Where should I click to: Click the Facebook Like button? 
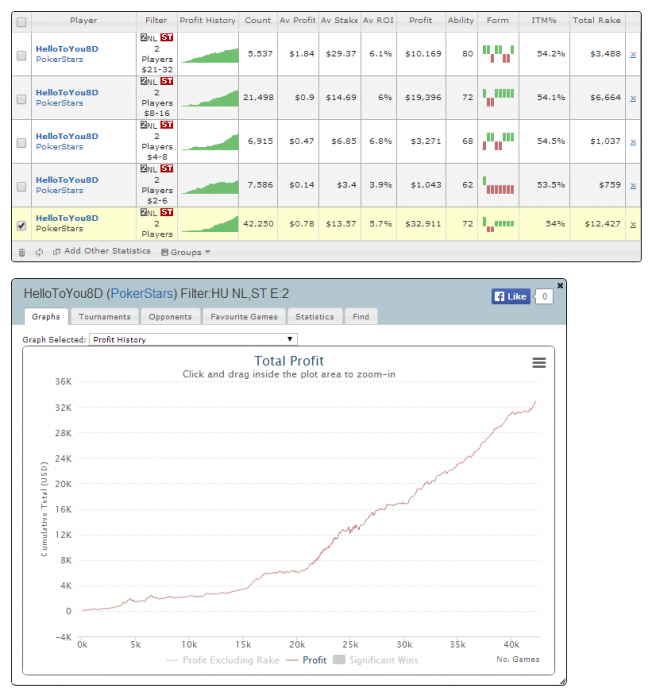[x=511, y=296]
